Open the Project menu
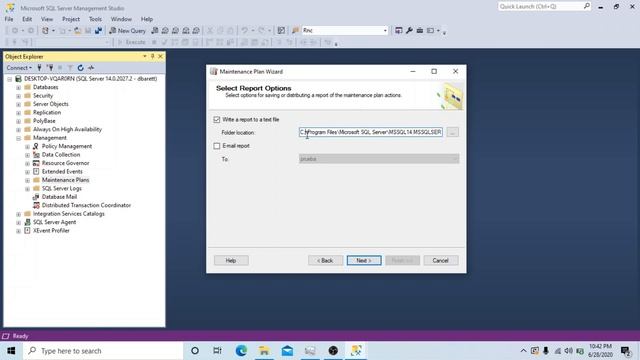 (x=71, y=19)
